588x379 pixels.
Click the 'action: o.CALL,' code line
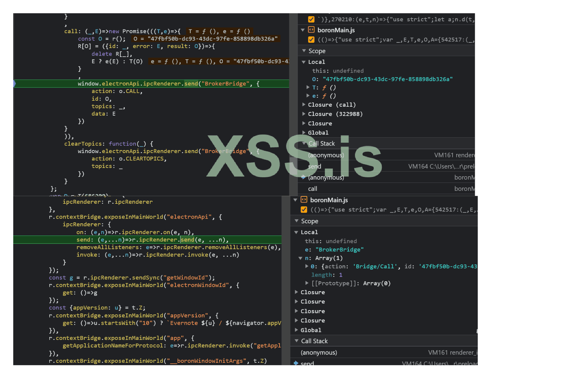[117, 91]
